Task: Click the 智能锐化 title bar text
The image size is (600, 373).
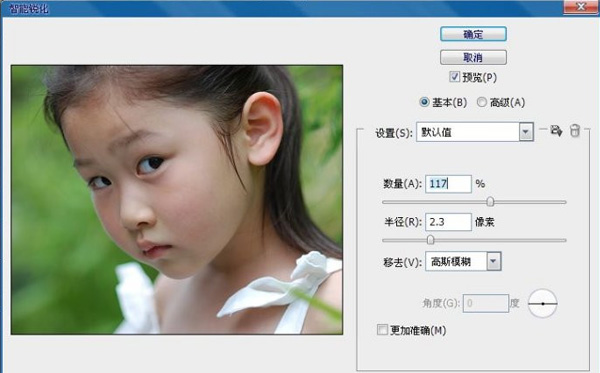Action: (29, 8)
